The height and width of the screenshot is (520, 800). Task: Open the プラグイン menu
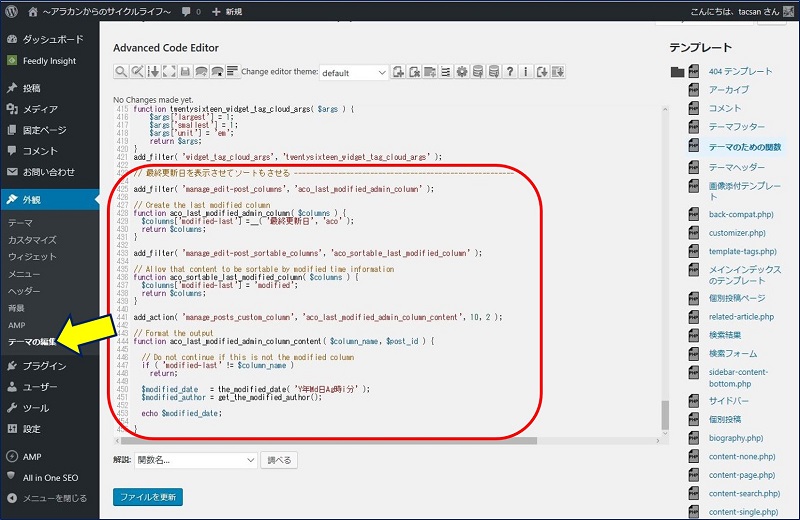coord(44,365)
